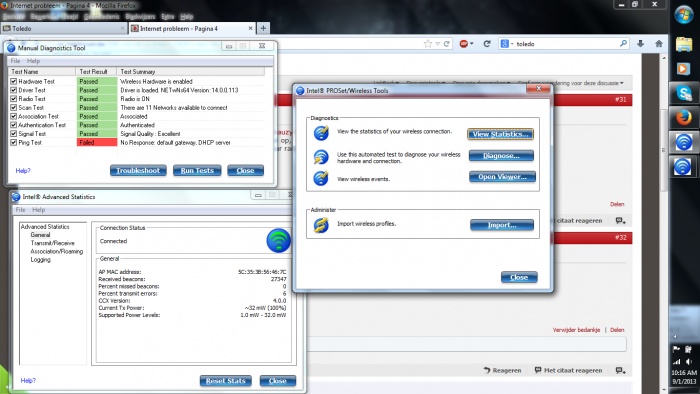
Task: Click the Reageren link at page bottom
Action: click(502, 370)
